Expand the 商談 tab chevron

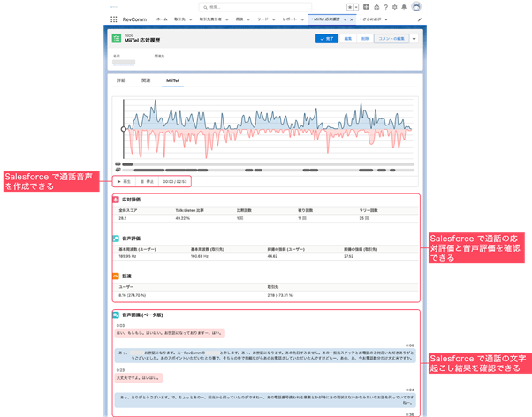click(248, 19)
